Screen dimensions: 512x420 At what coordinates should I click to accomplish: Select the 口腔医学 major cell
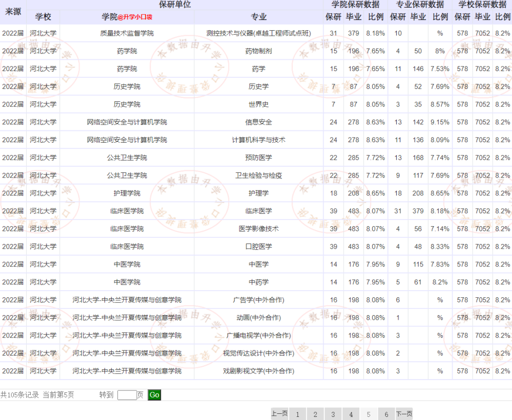pos(259,247)
